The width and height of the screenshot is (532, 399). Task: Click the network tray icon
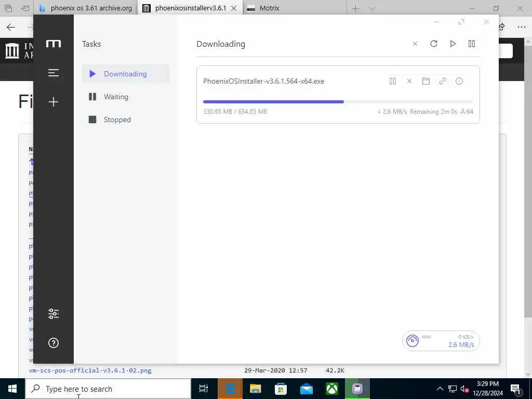[453, 389]
